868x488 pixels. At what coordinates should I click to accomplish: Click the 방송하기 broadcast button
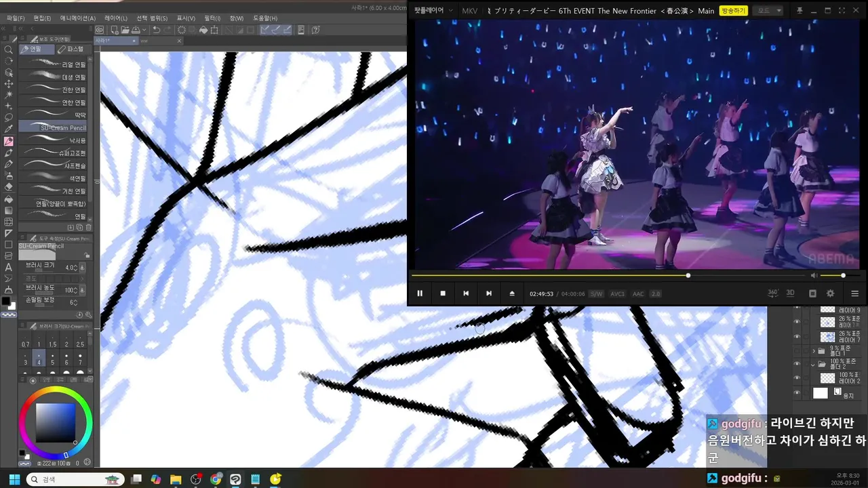pos(734,10)
